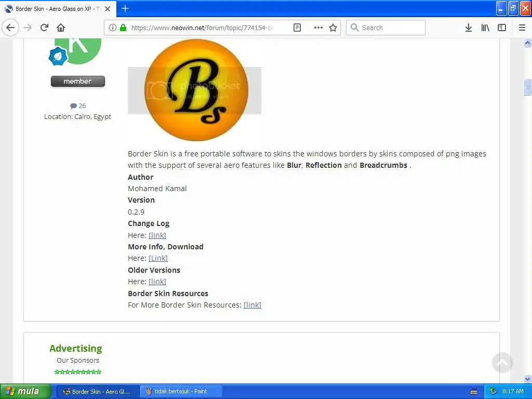Open the Change Log link

(157, 235)
